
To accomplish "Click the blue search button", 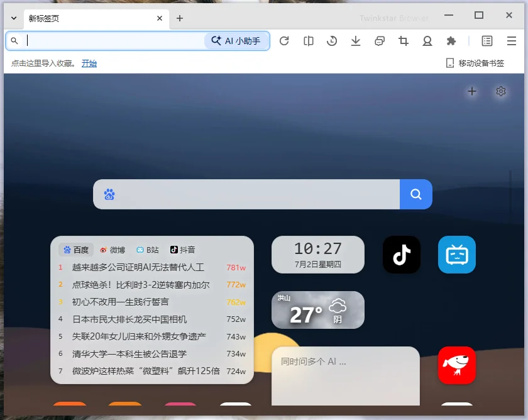I will [x=416, y=194].
